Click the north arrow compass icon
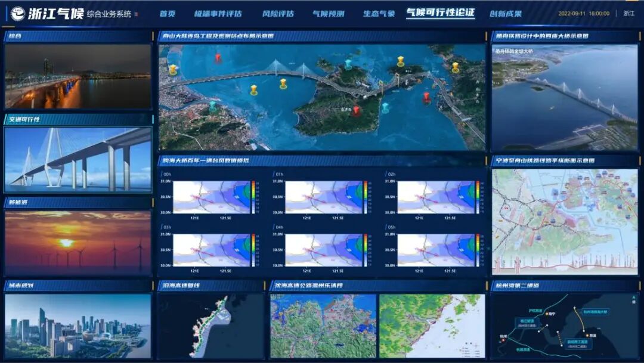This screenshot has height=363, width=644. tap(633, 299)
